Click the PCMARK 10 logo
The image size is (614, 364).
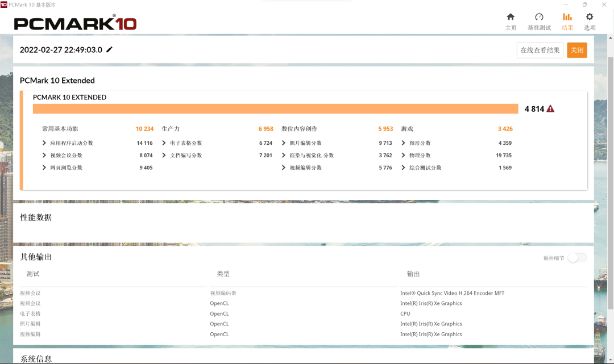click(x=75, y=23)
